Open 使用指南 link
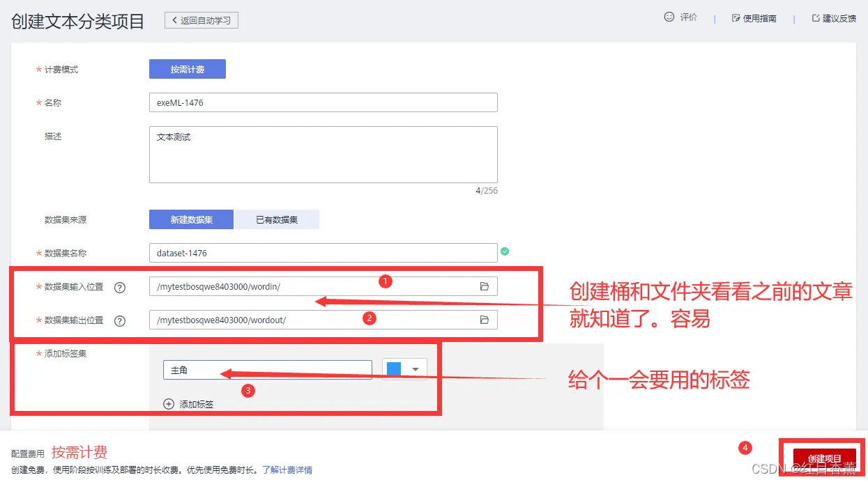This screenshot has width=868, height=482. pyautogui.click(x=760, y=19)
